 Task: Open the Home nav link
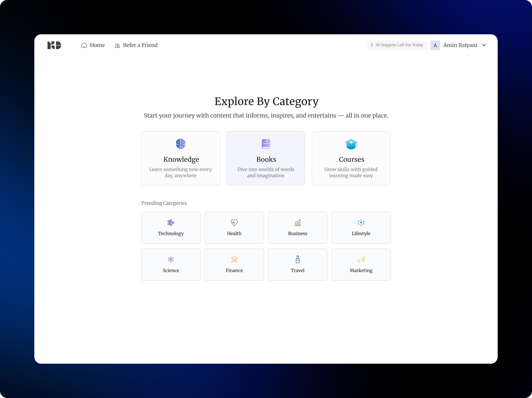(x=93, y=45)
